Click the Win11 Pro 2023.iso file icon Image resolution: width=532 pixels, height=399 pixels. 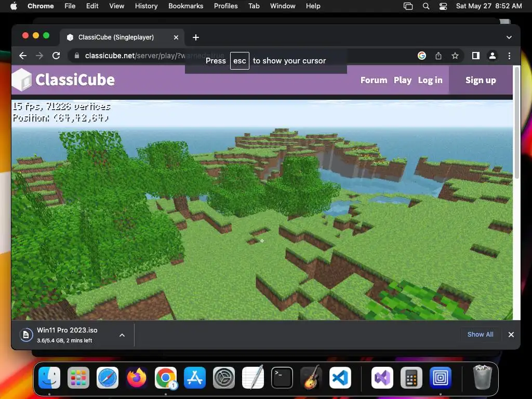pyautogui.click(x=26, y=335)
